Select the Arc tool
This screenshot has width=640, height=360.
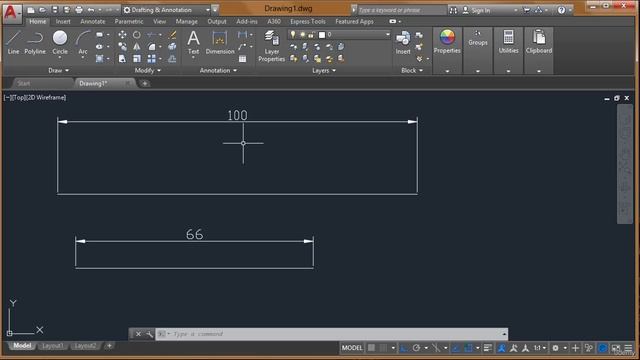[x=82, y=42]
